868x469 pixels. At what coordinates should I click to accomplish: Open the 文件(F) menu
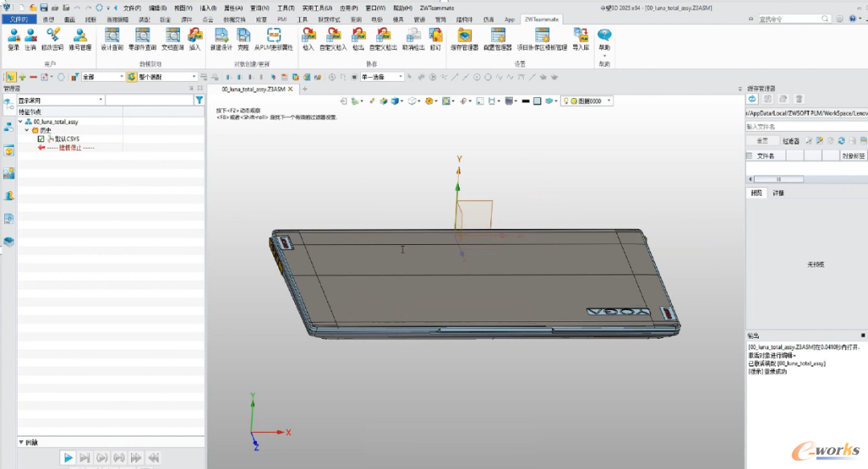[x=132, y=8]
